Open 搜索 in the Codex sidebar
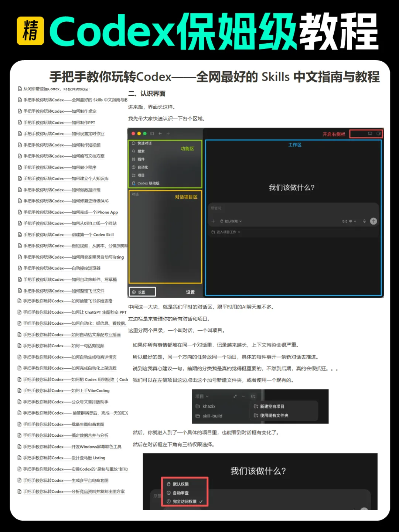 pos(138,151)
